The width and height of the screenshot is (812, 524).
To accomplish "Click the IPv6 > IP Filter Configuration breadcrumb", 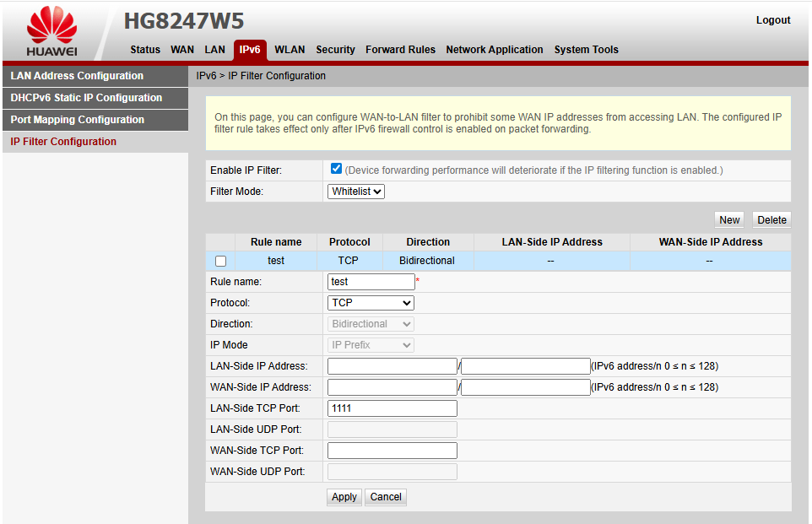I will tap(261, 76).
